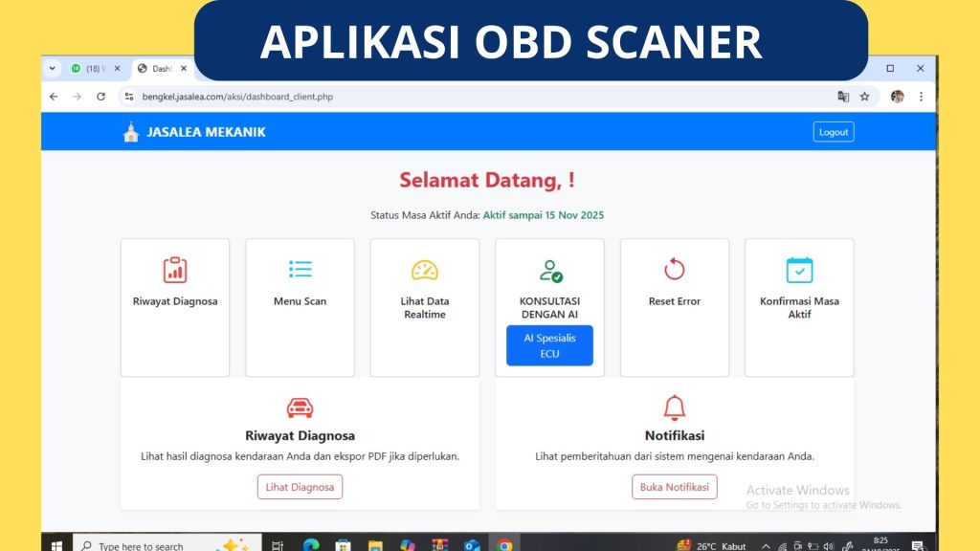Open Google Translate icon in address bar
The width and height of the screenshot is (980, 551).
pyautogui.click(x=844, y=97)
